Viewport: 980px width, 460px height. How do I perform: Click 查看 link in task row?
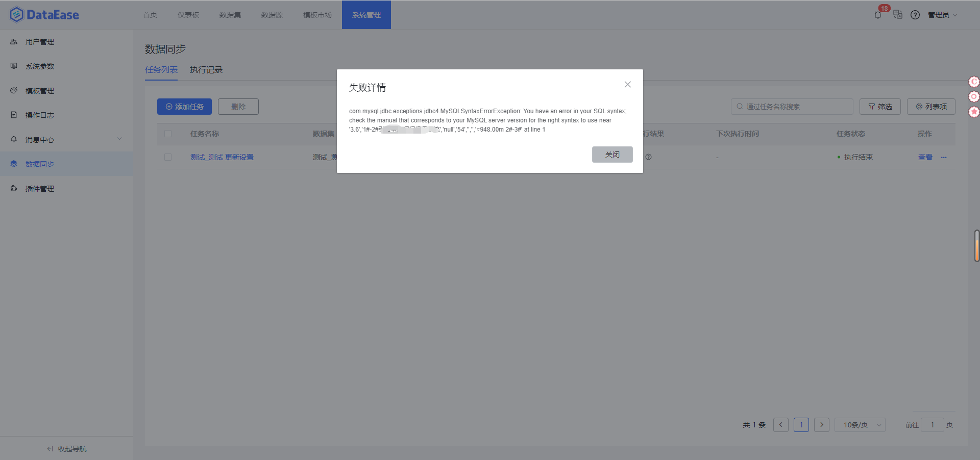point(925,157)
